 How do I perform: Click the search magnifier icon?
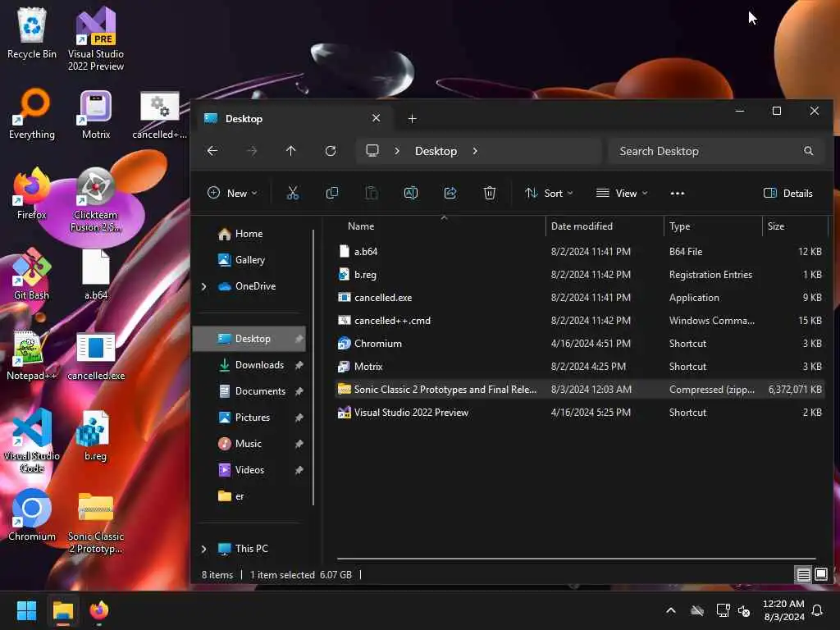(x=808, y=151)
